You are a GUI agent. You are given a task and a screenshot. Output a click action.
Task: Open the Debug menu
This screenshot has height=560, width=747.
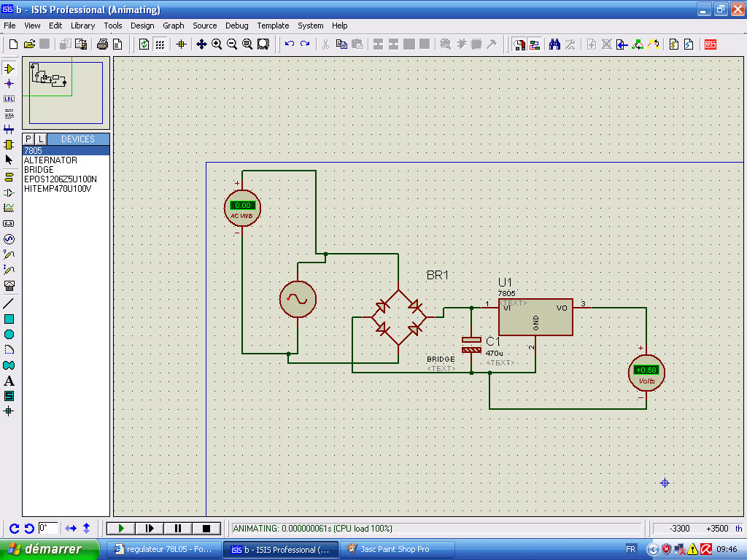(236, 26)
